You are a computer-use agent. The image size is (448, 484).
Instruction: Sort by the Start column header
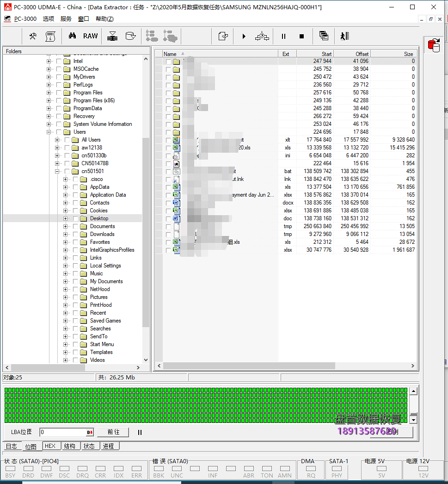315,54
